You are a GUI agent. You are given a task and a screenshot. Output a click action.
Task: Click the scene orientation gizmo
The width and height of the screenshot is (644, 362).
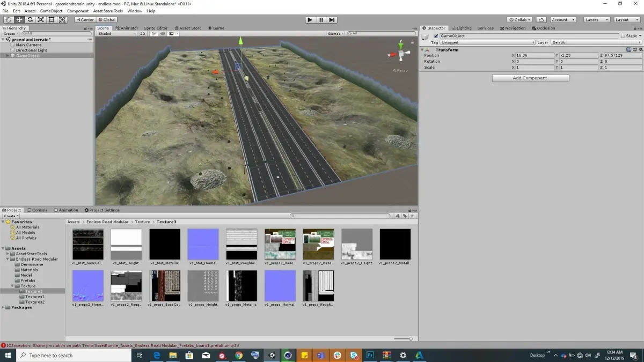click(400, 54)
